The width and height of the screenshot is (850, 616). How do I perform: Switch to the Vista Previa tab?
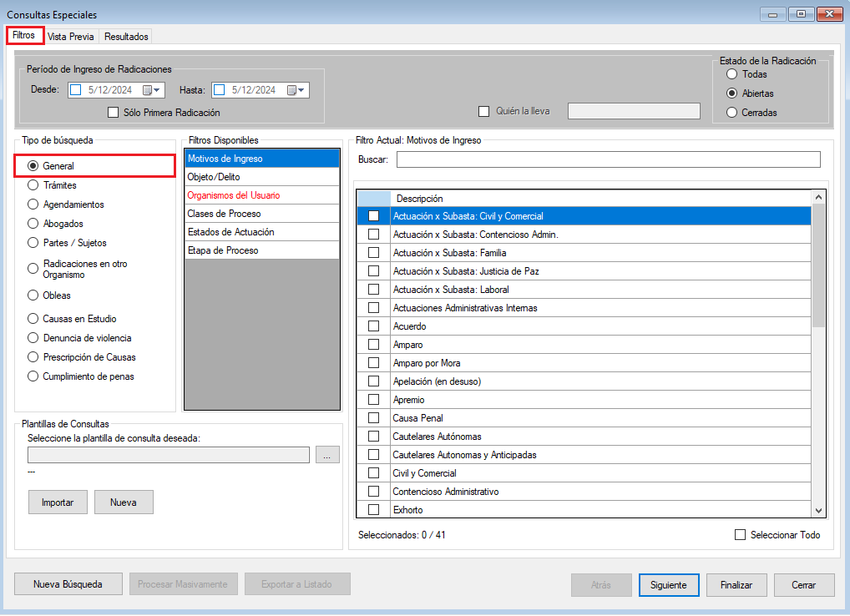(71, 37)
